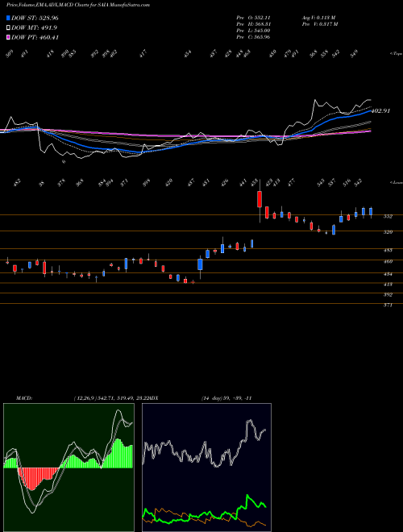The image size is (403, 532).
Task: Click the 'Pre H: 568.31' high value
Action: (x=253, y=23)
